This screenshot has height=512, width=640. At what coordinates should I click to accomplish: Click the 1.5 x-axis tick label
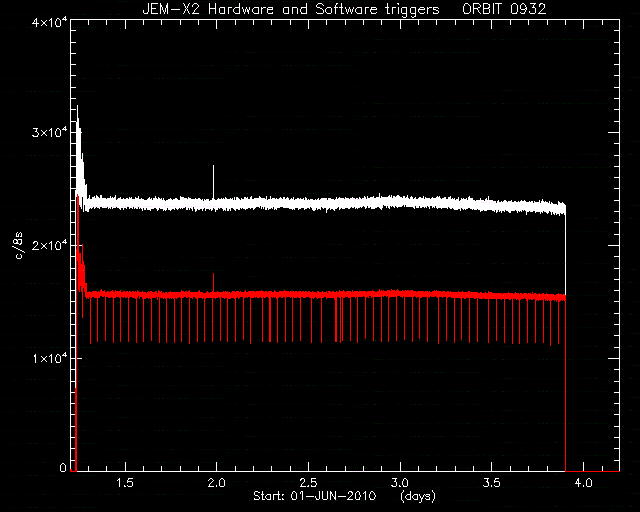(x=125, y=483)
